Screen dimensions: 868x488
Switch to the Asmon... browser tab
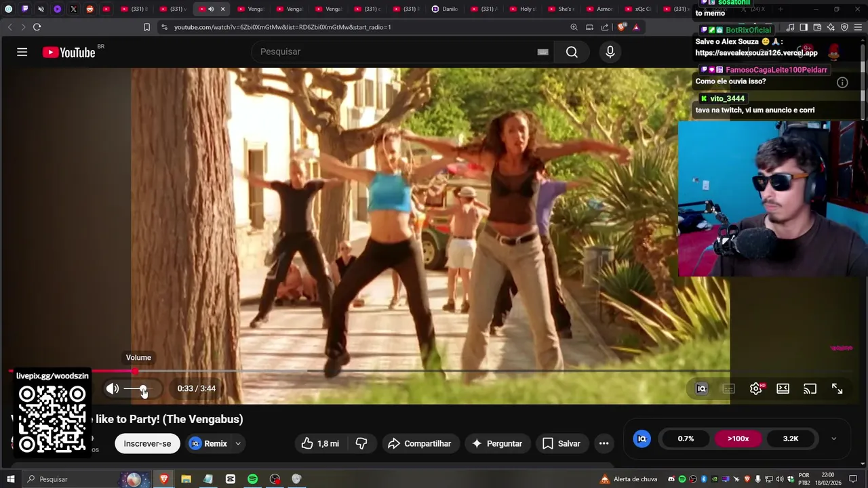point(599,9)
